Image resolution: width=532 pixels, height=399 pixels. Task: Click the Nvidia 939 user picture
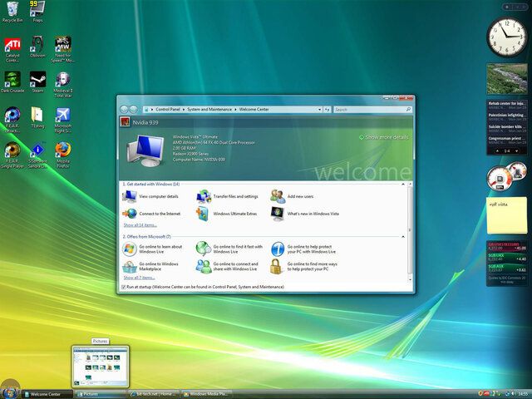pos(125,122)
